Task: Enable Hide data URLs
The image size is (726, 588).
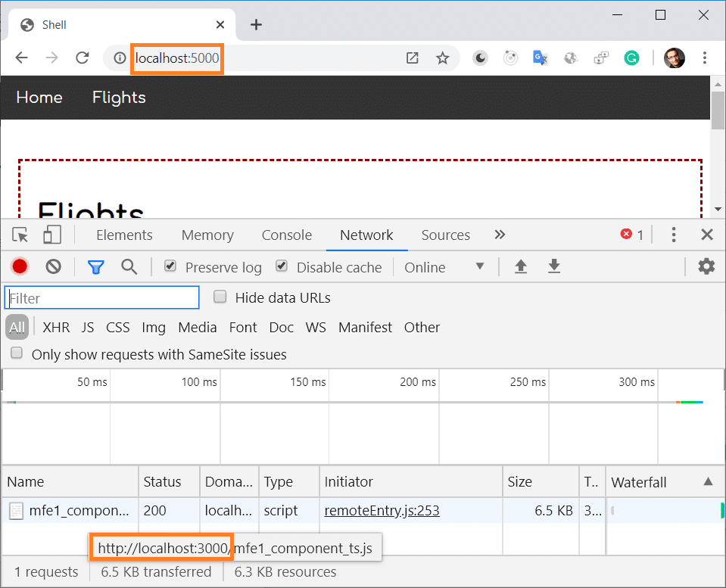Action: click(x=220, y=297)
